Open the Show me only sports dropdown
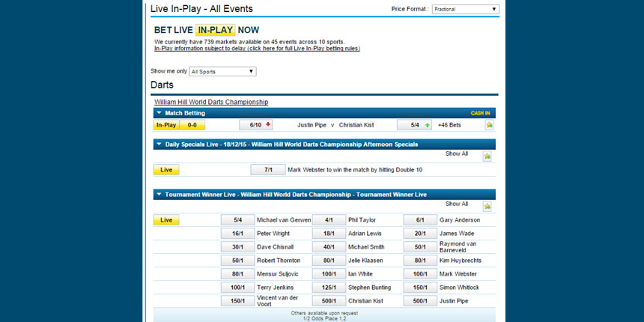This screenshot has height=322, width=644. [222, 71]
